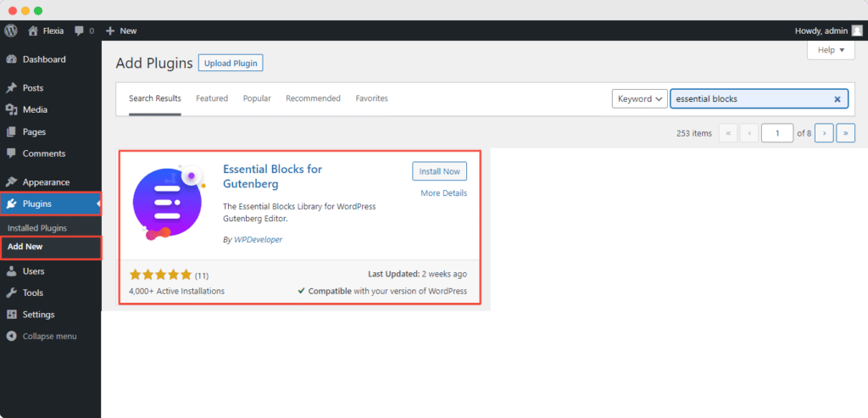
Task: Open Media library in sidebar
Action: pyautogui.click(x=35, y=109)
